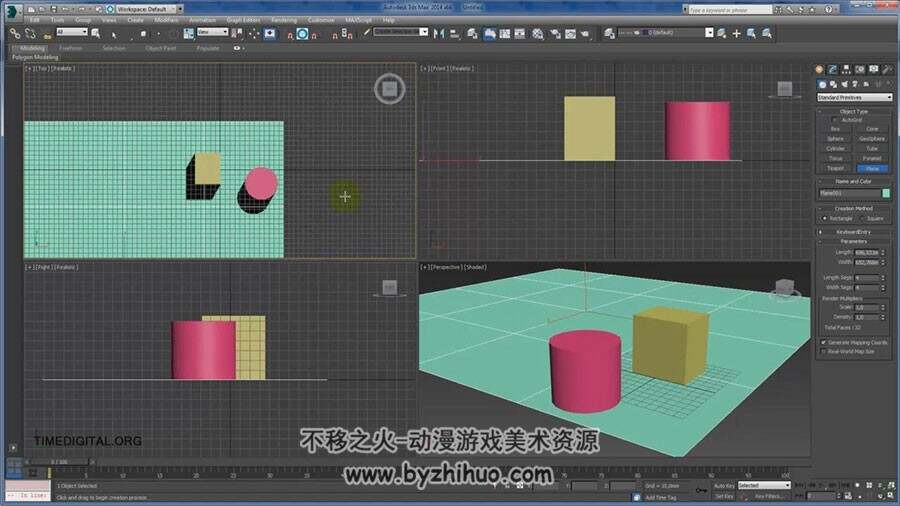The image size is (900, 506).
Task: Open the Select by Name tool
Action: [96, 34]
